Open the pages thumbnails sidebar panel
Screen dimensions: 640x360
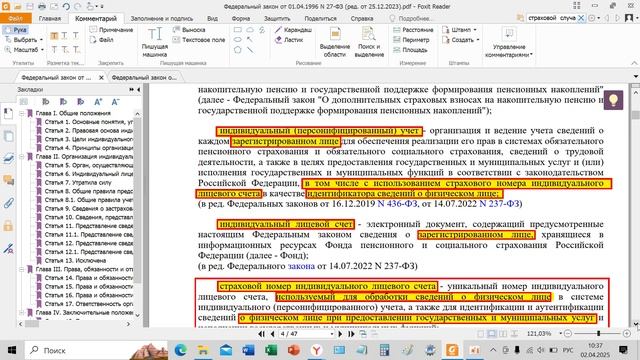[x=9, y=136]
